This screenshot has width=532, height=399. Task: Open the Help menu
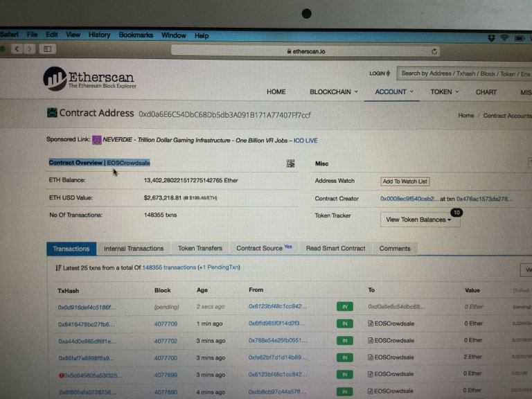pos(202,35)
